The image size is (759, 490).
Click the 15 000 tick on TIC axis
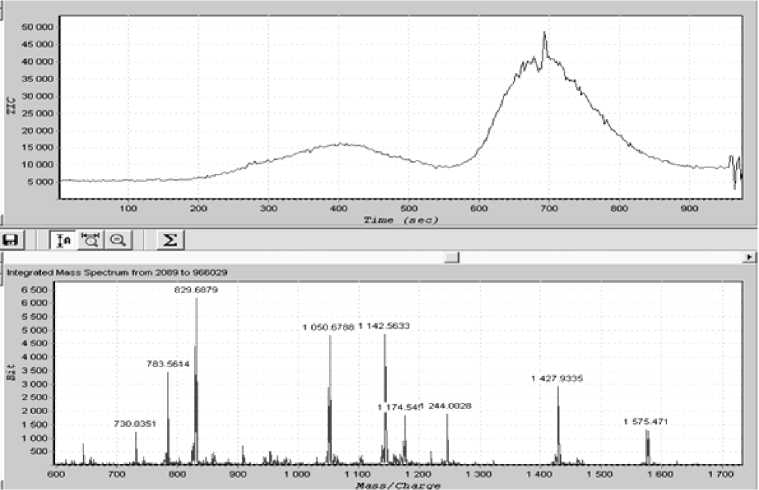point(37,148)
